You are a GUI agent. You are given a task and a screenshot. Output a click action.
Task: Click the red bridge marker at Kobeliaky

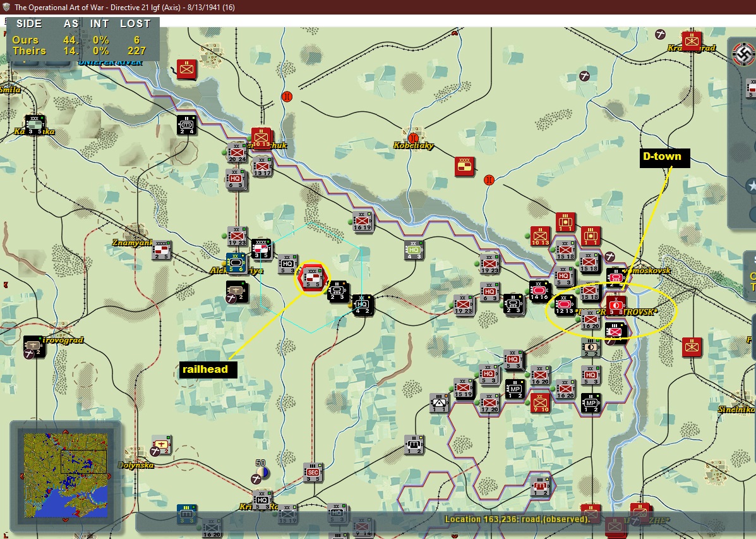tap(413, 138)
